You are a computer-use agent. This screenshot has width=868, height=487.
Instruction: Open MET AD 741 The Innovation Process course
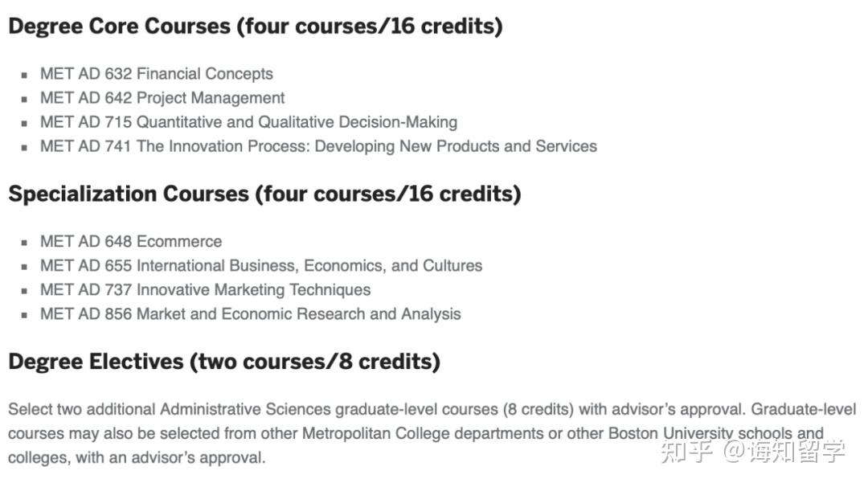coord(318,146)
